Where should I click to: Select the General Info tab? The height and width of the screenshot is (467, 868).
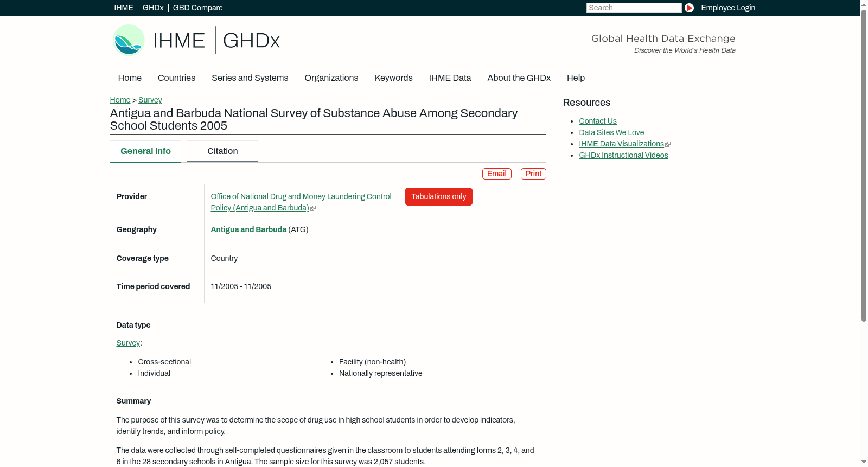click(145, 151)
